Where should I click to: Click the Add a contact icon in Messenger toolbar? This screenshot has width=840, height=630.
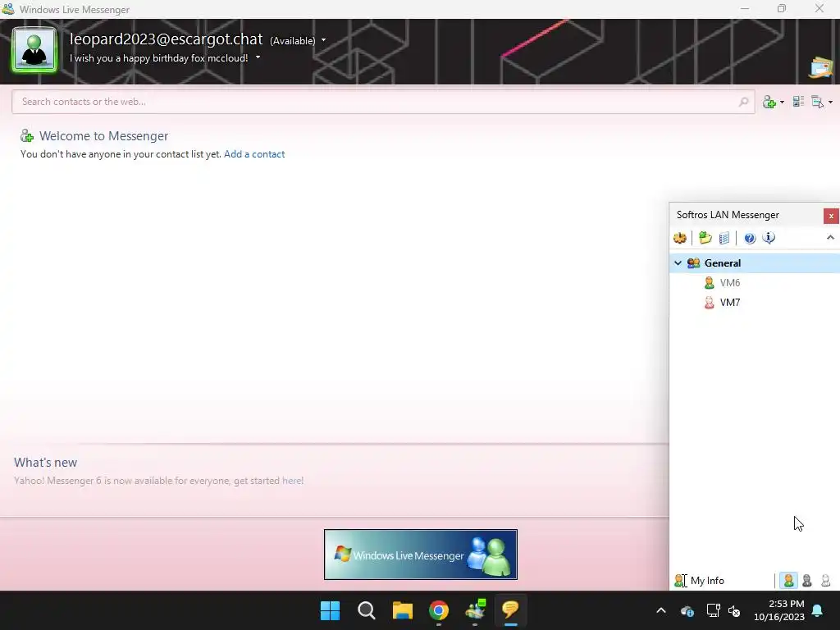769,102
